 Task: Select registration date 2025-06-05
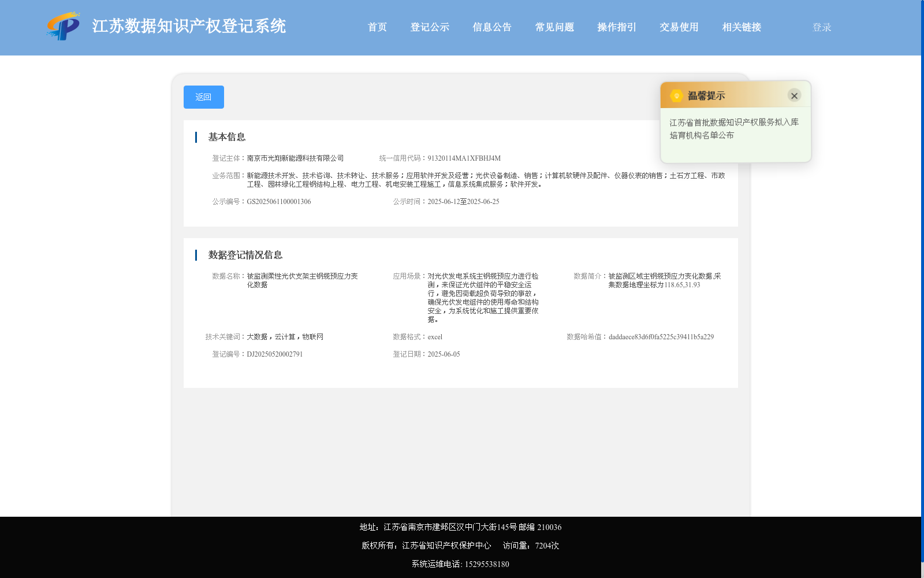pyautogui.click(x=444, y=354)
